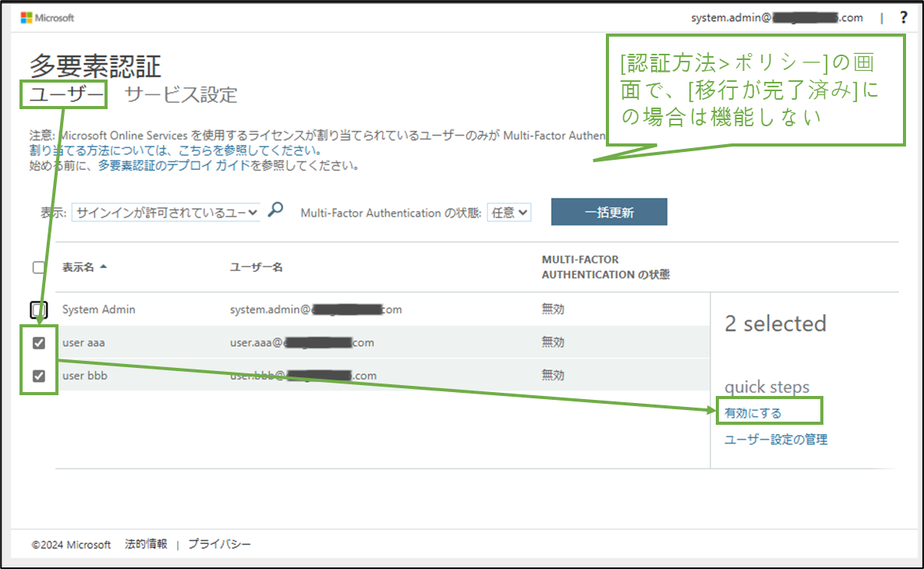
Task: Click 無効 status in user bbb row
Action: tap(553, 375)
